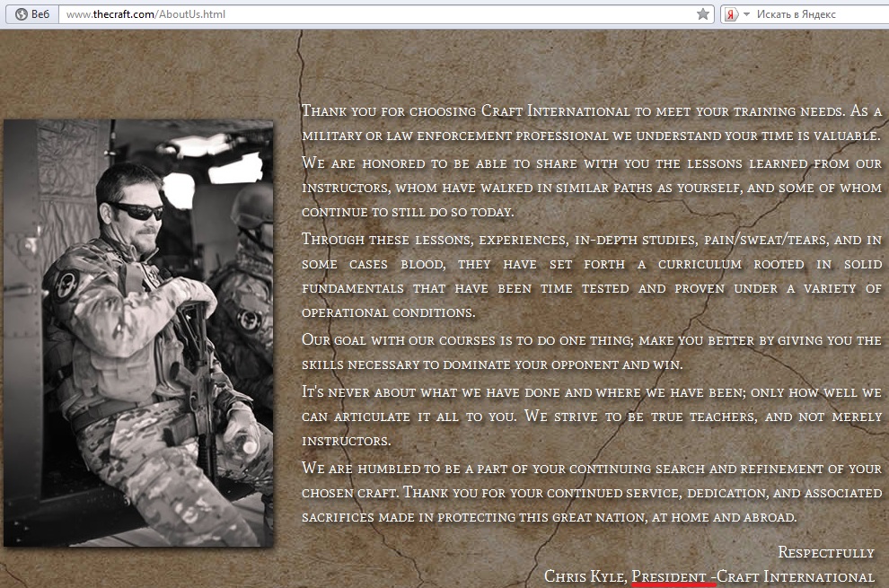Click the word Respectfully
Viewport: 889px width, 588px height.
pos(825,552)
